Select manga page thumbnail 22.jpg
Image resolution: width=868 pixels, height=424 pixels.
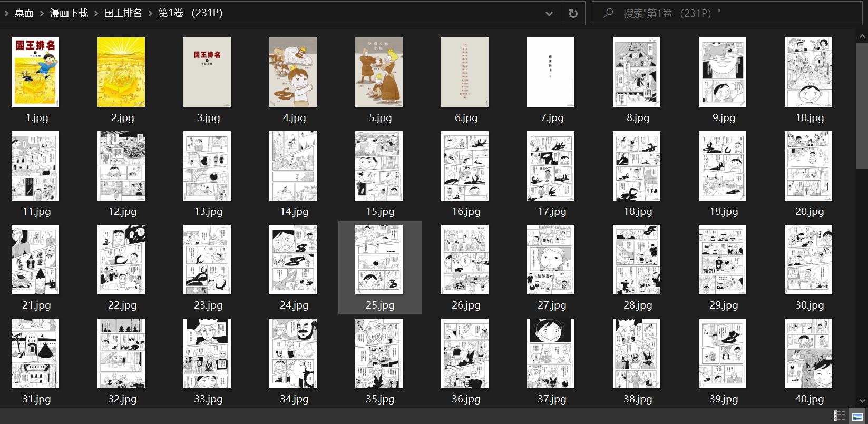pos(122,260)
